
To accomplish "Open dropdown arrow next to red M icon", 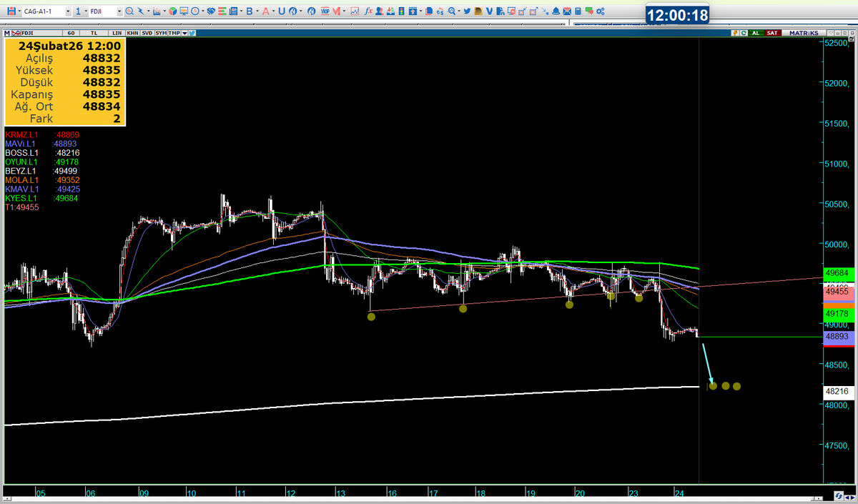I will click(x=344, y=11).
